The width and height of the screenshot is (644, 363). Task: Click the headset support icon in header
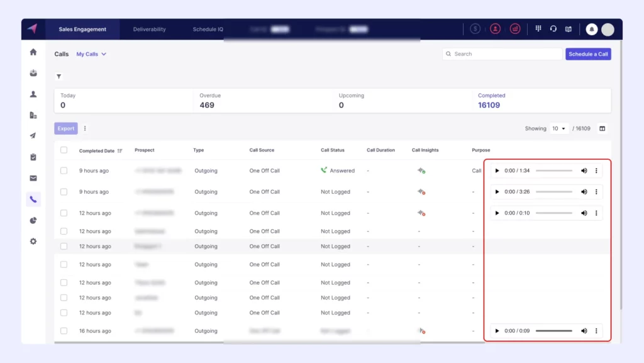pyautogui.click(x=553, y=29)
